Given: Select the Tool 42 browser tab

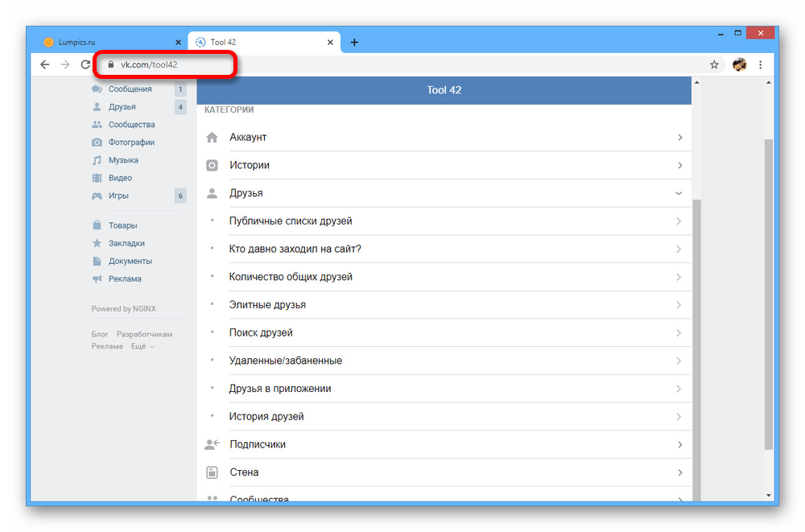Looking at the screenshot, I should 264,42.
